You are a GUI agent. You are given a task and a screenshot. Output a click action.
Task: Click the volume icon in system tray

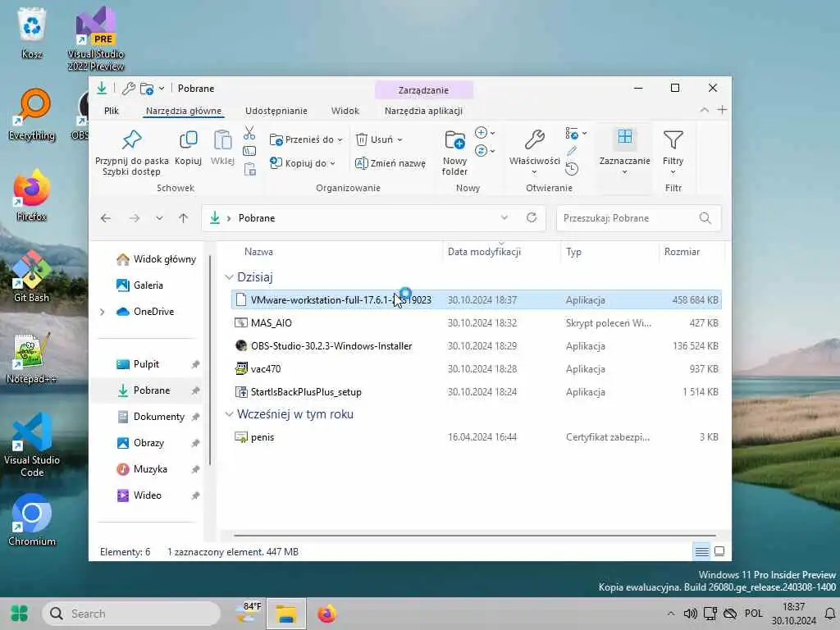pos(690,614)
